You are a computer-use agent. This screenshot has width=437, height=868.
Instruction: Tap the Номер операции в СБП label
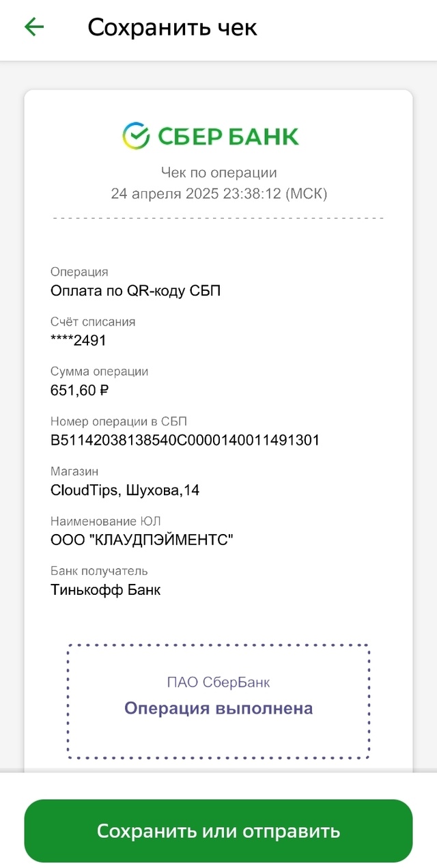tap(119, 421)
